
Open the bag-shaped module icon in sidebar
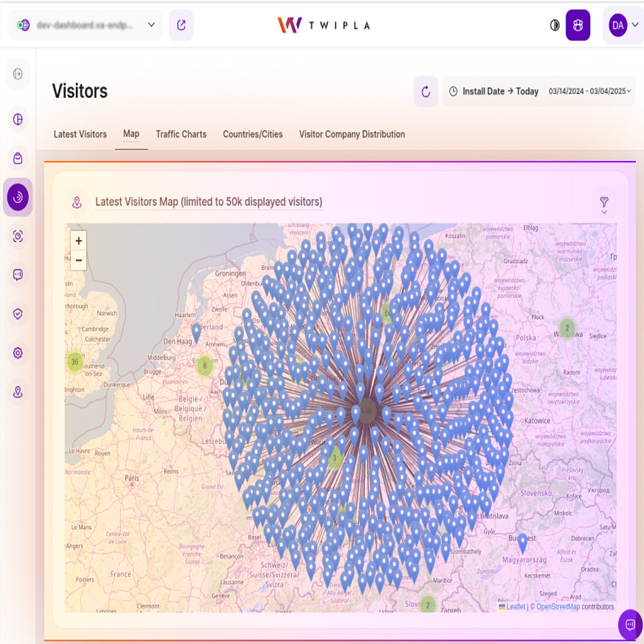(x=18, y=158)
